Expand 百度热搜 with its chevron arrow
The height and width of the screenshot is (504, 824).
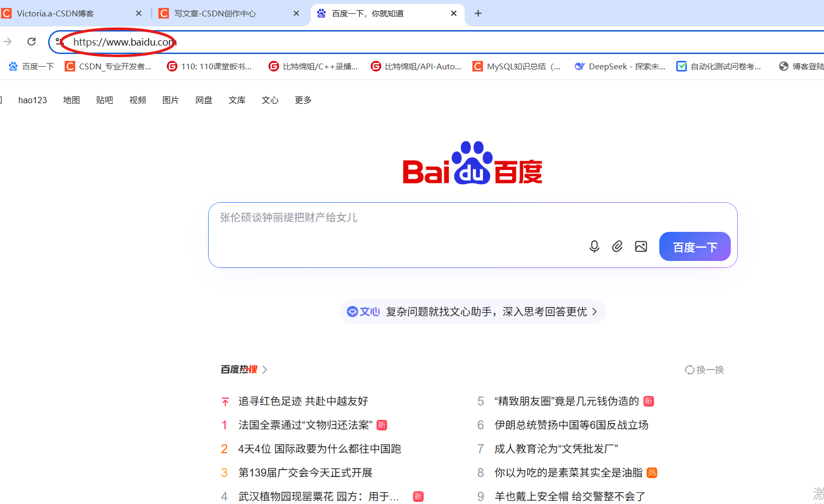(x=265, y=370)
